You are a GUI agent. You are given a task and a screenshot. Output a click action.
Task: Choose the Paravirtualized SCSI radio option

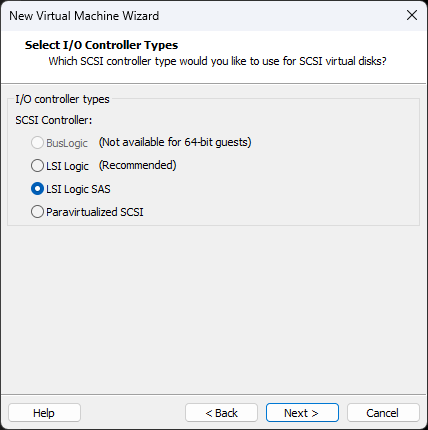[37, 212]
